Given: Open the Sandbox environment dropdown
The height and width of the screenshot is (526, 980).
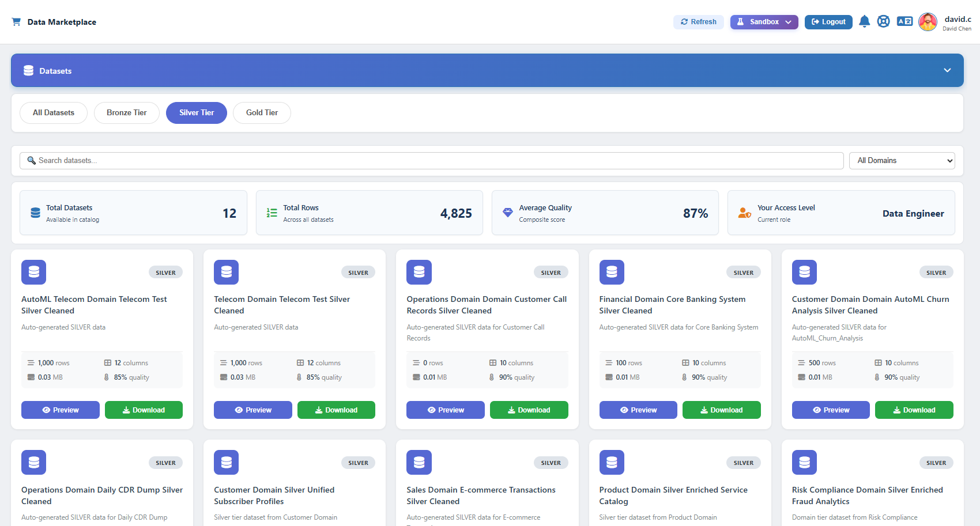Looking at the screenshot, I should point(764,21).
